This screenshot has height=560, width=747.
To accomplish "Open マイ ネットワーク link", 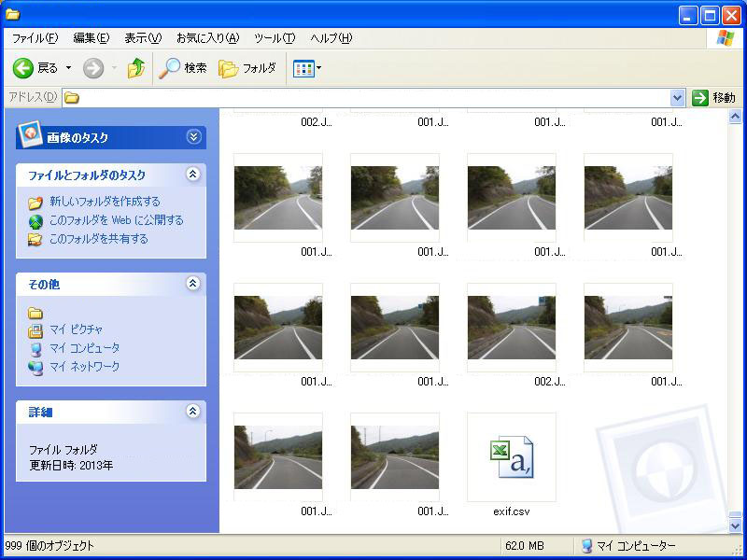I will tap(84, 367).
